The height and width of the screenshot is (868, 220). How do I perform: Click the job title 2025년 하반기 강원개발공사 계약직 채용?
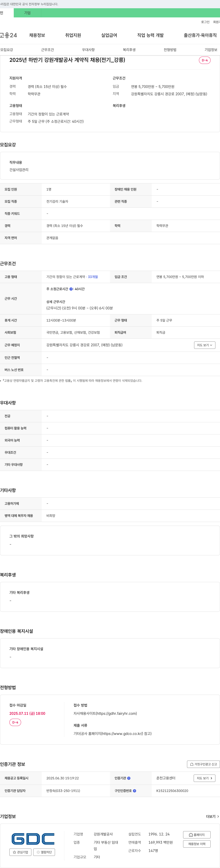click(x=67, y=60)
